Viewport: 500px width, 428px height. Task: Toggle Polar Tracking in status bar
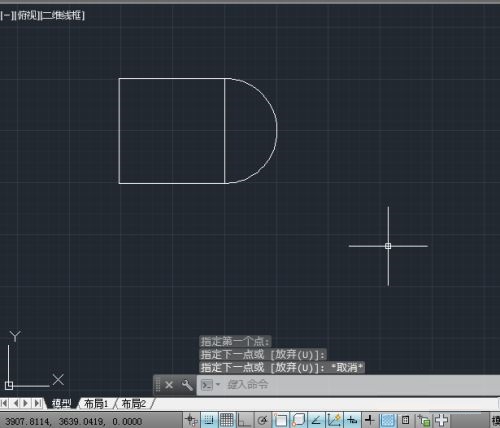263,420
